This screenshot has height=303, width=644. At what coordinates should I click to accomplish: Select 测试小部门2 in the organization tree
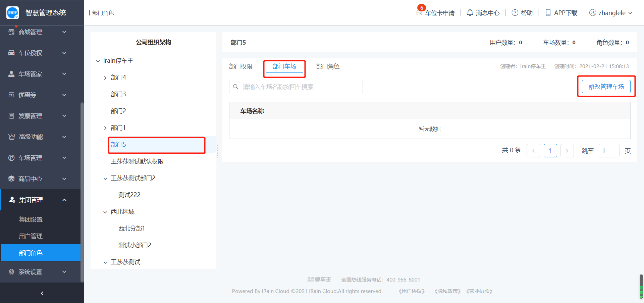(135, 245)
